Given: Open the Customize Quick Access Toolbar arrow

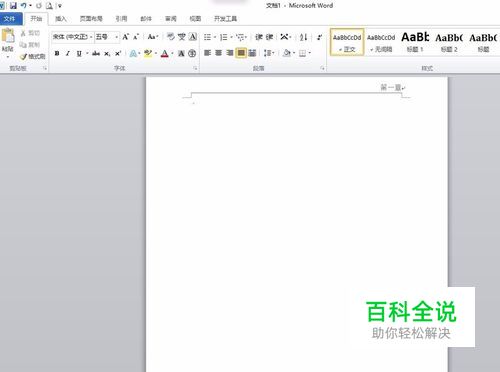Looking at the screenshot, I should click(60, 6).
